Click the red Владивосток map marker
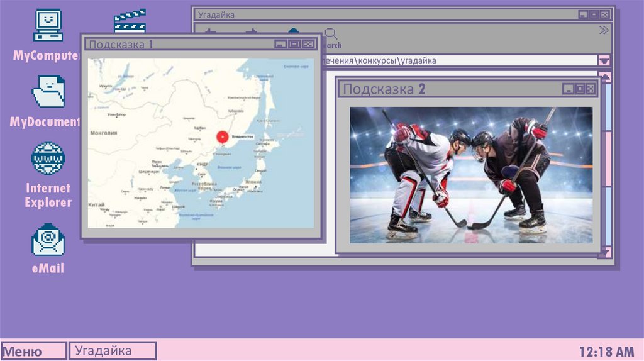This screenshot has height=361, width=644. (x=222, y=138)
